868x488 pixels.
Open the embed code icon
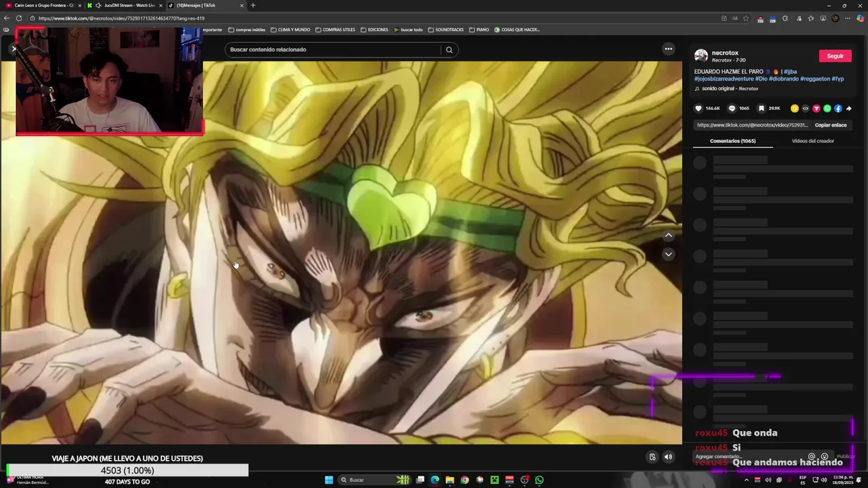point(806,108)
